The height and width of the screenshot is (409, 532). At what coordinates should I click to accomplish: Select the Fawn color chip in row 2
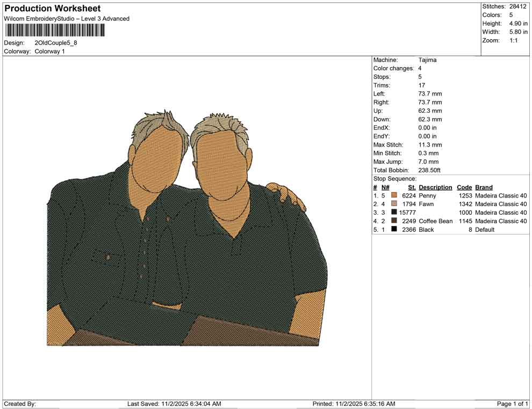(395, 204)
